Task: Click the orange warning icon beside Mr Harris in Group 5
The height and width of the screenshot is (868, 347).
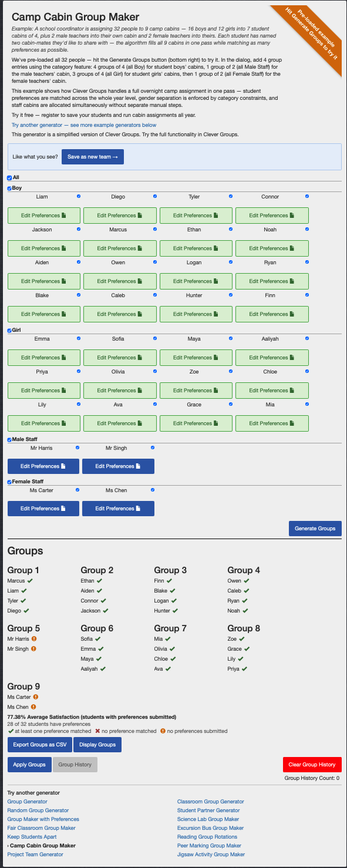Action: pyautogui.click(x=34, y=639)
